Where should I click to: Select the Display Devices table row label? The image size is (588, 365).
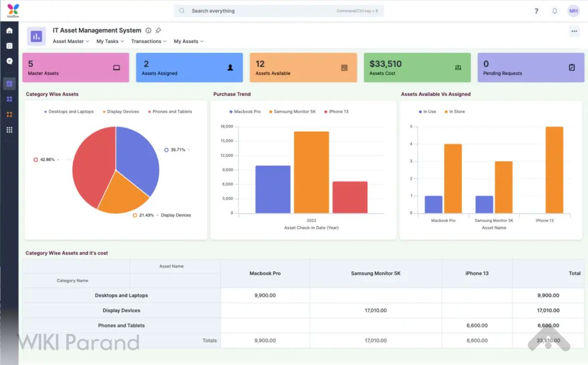point(121,310)
